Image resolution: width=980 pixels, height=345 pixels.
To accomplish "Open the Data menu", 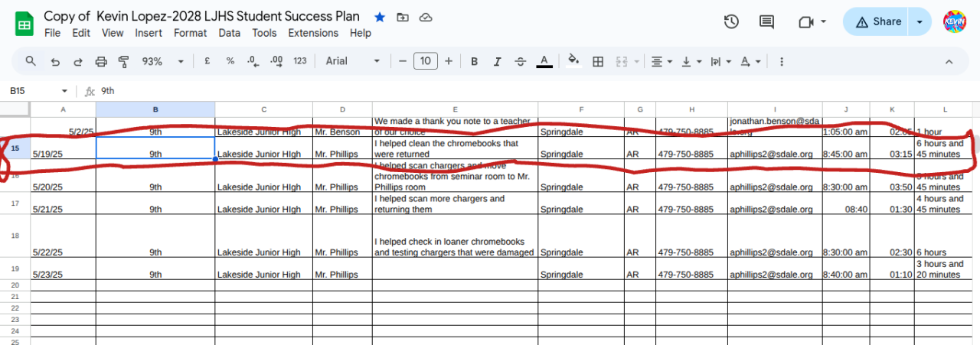I will click(x=229, y=33).
